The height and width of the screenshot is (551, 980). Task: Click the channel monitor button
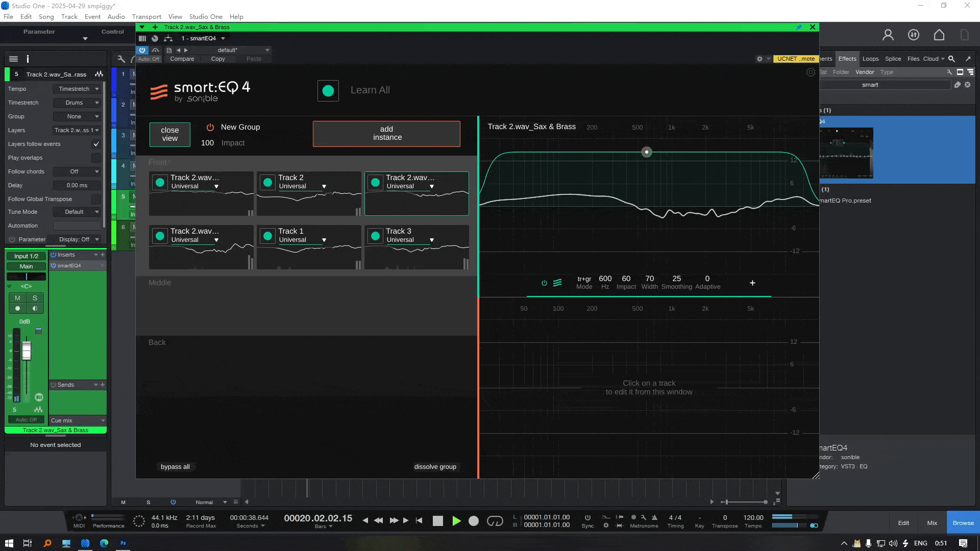[x=35, y=309]
